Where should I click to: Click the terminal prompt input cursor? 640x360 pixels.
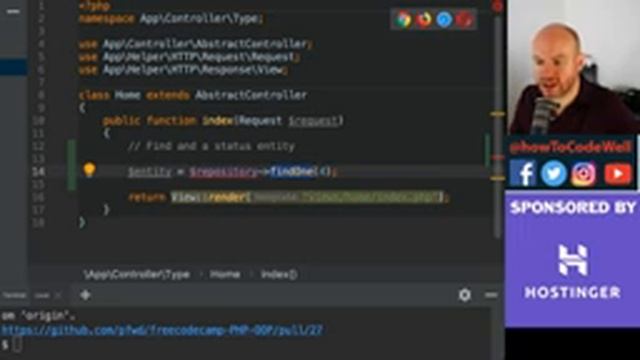pyautogui.click(x=18, y=344)
